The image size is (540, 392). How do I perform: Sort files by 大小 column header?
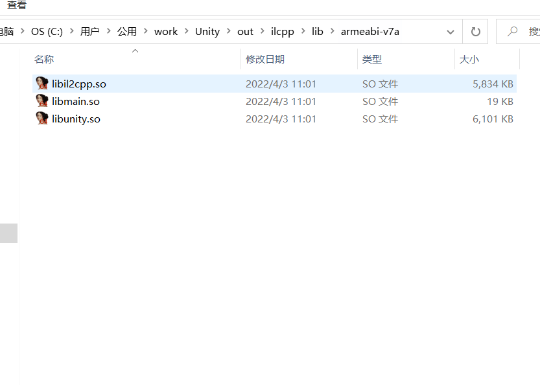[x=469, y=59]
